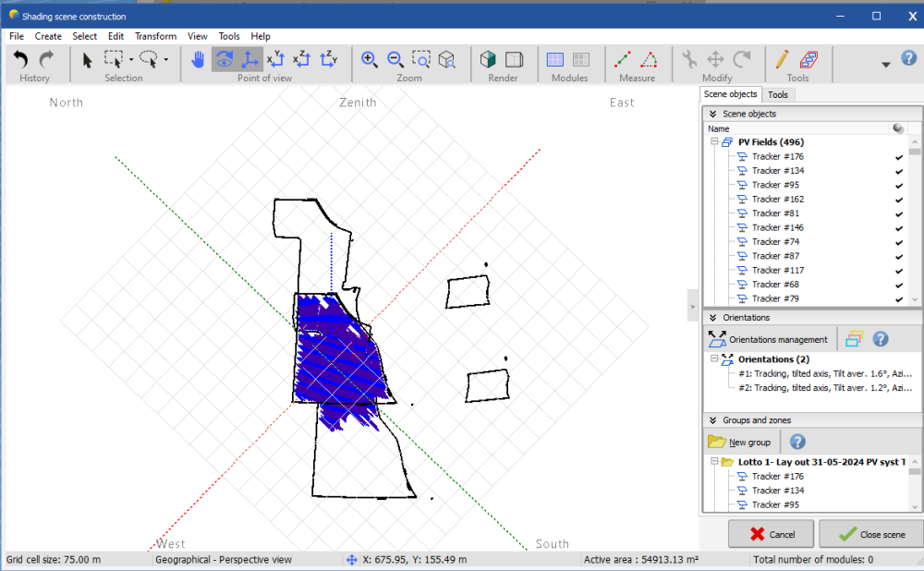The width and height of the screenshot is (924, 571).
Task: Click the Undo arrow in History
Action: [x=21, y=60]
